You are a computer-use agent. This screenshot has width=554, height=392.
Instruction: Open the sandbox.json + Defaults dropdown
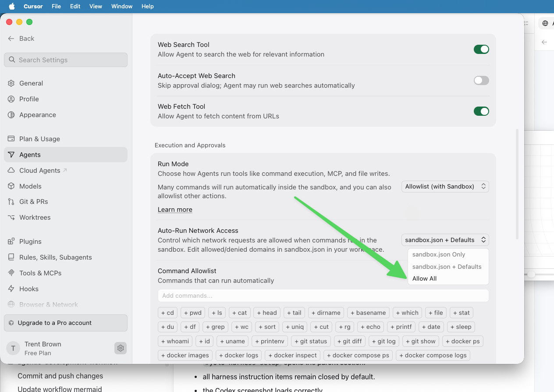(x=445, y=240)
